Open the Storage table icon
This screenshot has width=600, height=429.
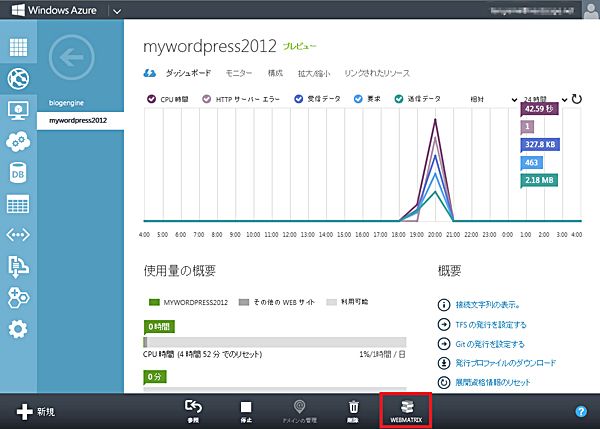point(18,204)
